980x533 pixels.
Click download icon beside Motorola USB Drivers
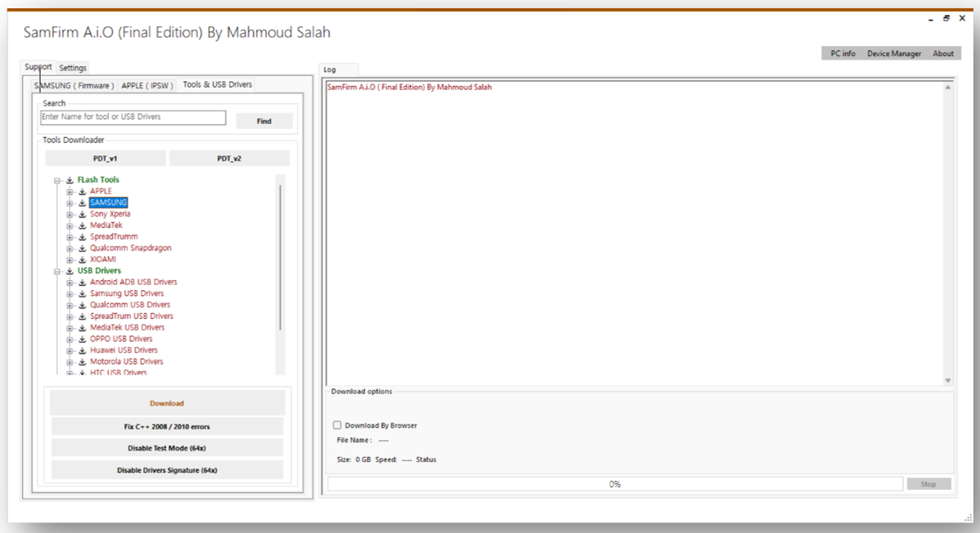pos(82,362)
